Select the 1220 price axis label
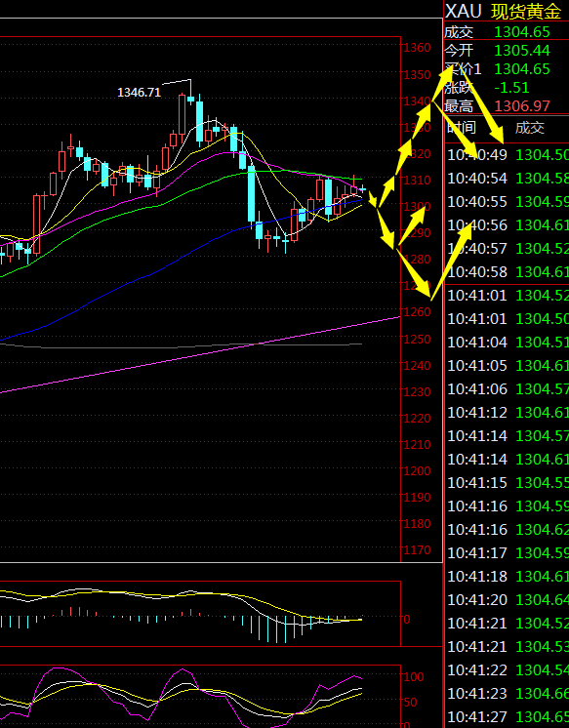 coord(417,419)
